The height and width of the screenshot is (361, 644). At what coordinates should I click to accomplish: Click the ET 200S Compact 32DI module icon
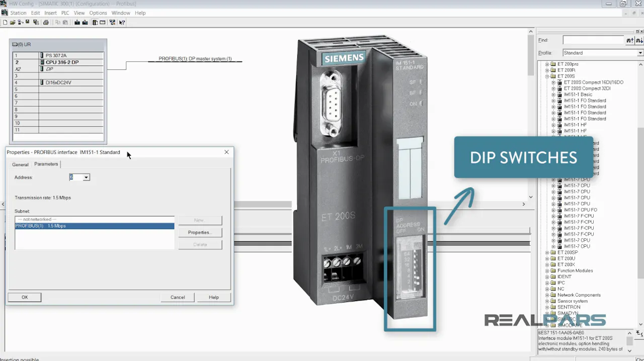click(559, 89)
